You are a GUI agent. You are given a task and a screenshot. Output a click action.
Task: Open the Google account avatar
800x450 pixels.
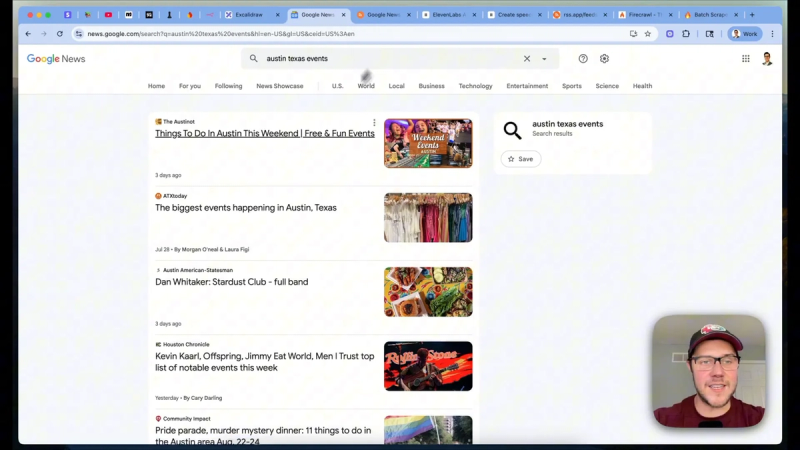(x=767, y=59)
